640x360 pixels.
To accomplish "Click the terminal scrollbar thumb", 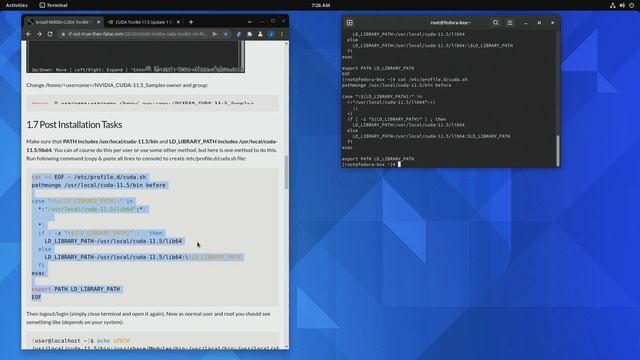I will coord(558,150).
